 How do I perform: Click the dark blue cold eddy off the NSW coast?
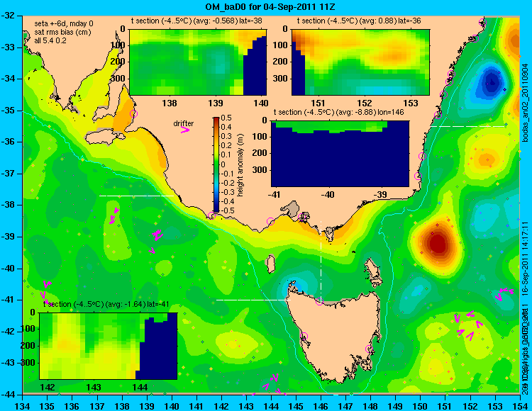[491, 82]
